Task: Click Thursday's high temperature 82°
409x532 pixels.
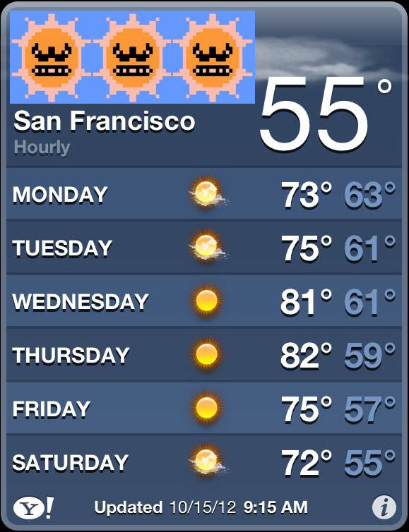Action: (x=306, y=355)
